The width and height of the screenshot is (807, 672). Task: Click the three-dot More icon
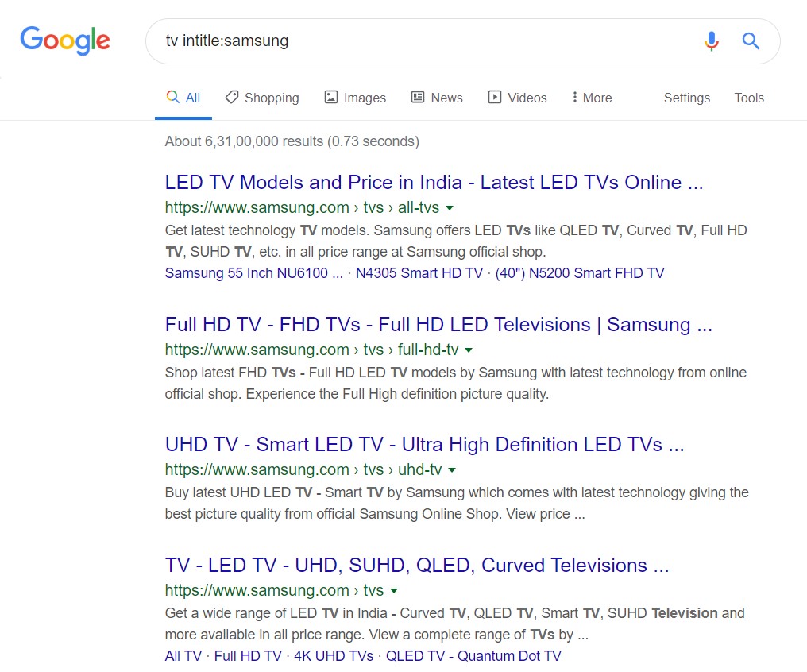(574, 97)
